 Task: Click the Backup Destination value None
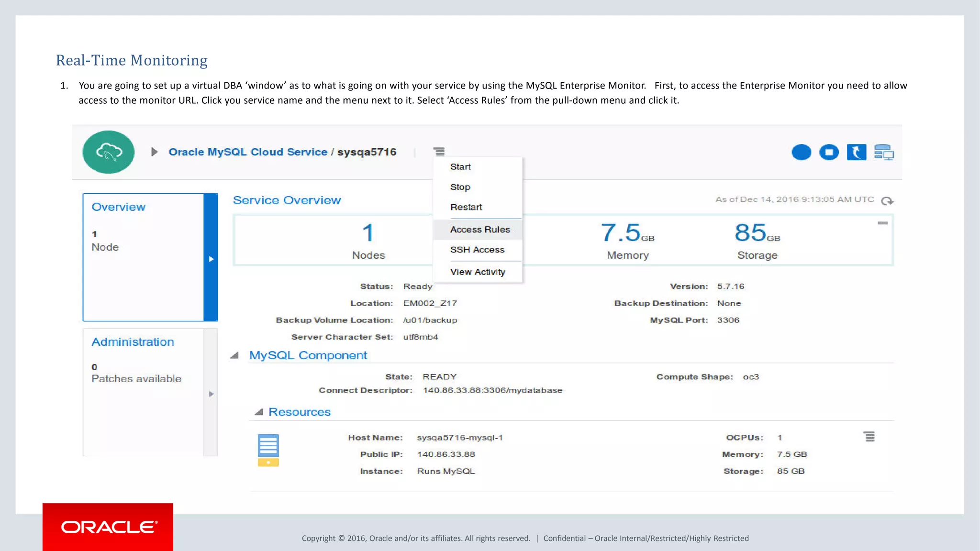pyautogui.click(x=729, y=303)
